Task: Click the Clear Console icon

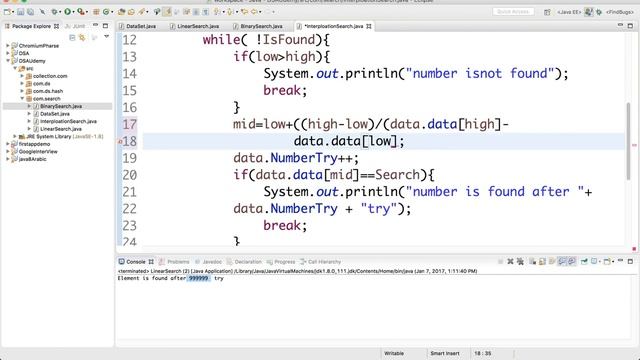Action: (x=533, y=262)
